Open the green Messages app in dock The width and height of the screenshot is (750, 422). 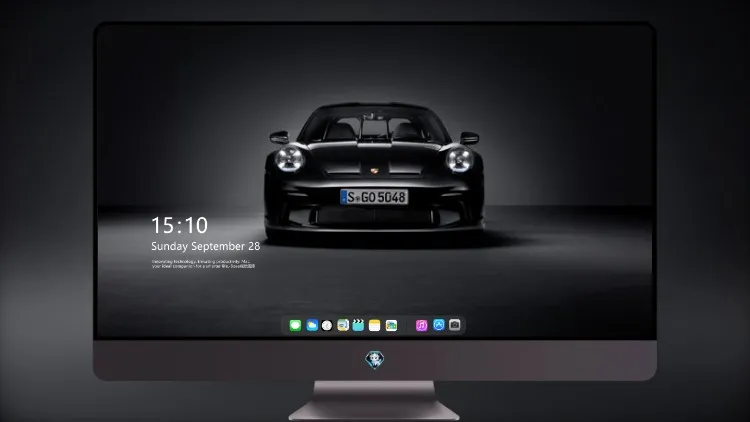pyautogui.click(x=295, y=325)
